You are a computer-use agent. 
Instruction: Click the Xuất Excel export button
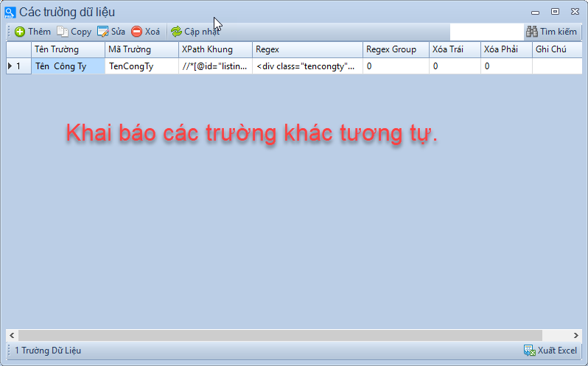(550, 351)
